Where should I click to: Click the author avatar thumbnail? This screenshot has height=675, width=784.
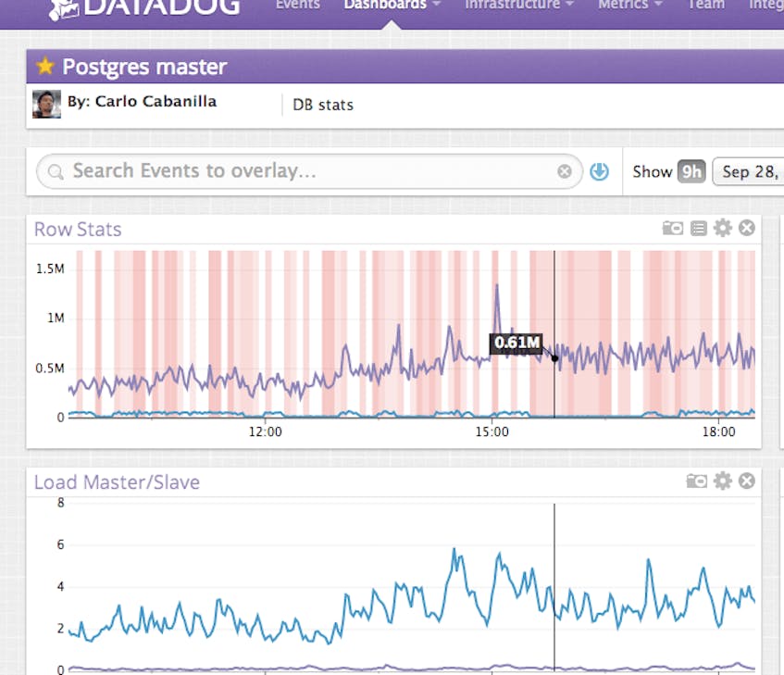point(44,104)
